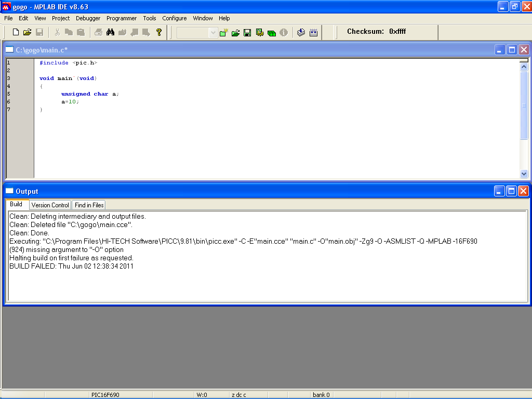The width and height of the screenshot is (532, 399).
Task: Click 'Clean: Done.' output line
Action: click(29, 233)
